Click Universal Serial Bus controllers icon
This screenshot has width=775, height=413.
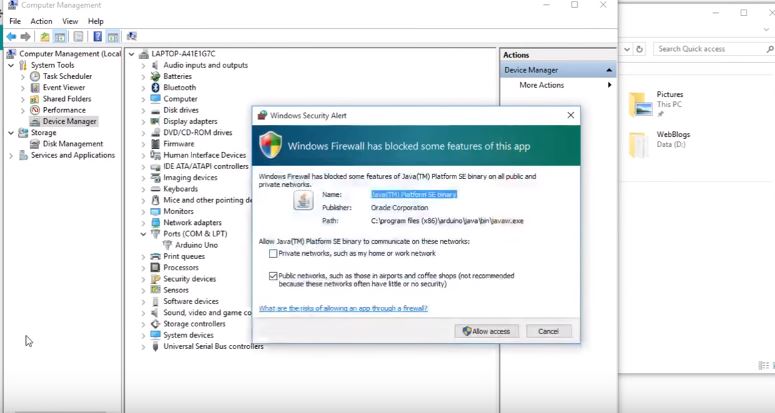[x=155, y=346]
